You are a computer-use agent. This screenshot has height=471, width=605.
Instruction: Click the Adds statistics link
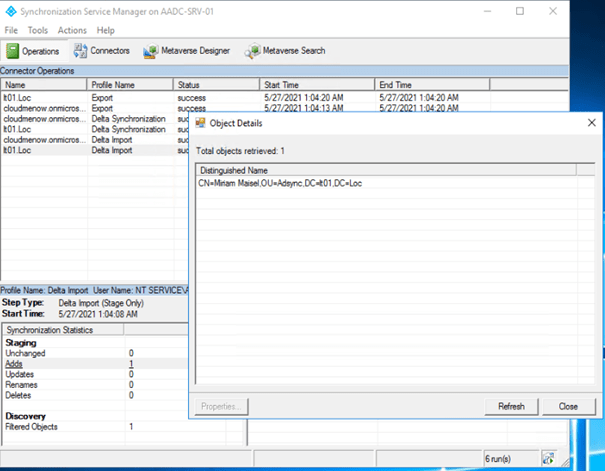point(14,364)
